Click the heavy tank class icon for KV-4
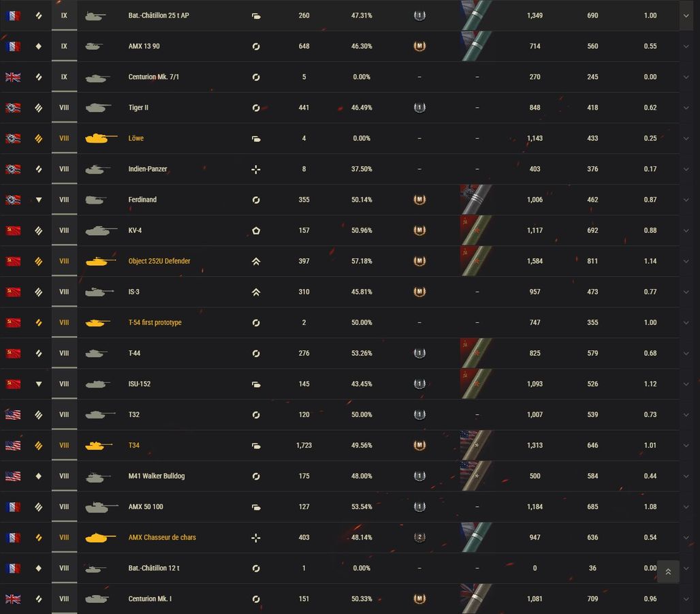Screen dimensions: 700x614 pos(256,230)
